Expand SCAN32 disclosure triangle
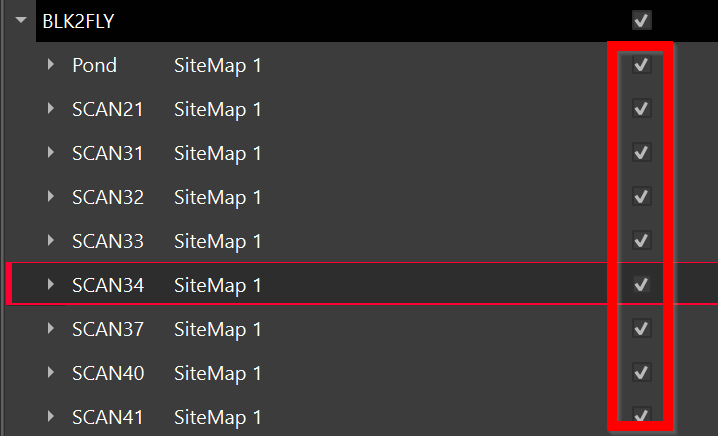 (x=51, y=198)
